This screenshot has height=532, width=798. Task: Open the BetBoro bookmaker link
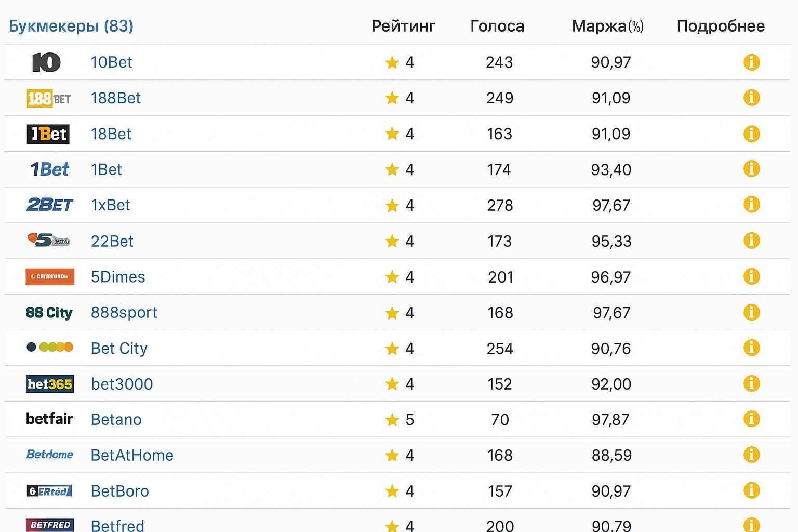[x=120, y=491]
